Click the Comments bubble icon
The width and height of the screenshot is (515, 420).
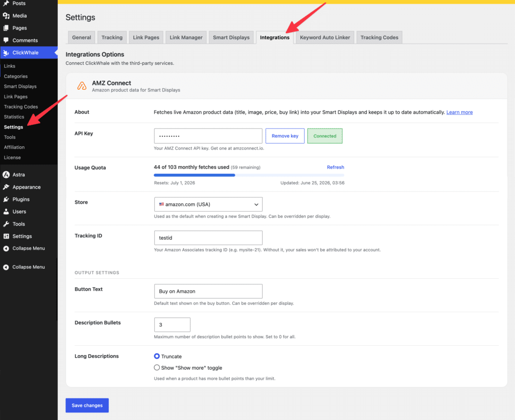point(6,40)
